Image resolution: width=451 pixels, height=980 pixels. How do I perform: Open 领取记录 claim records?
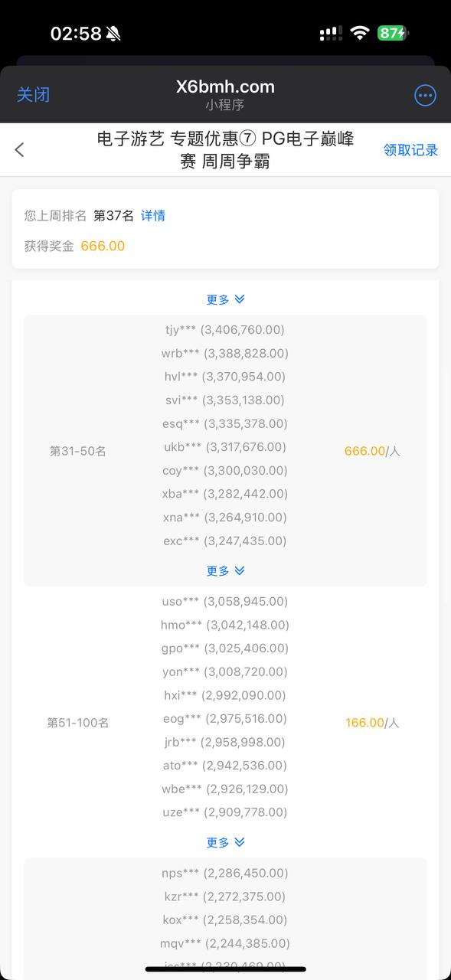pos(410,150)
